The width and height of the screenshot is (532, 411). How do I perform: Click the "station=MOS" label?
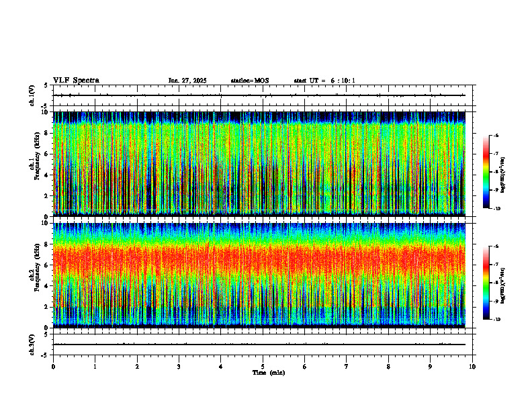pyautogui.click(x=250, y=81)
